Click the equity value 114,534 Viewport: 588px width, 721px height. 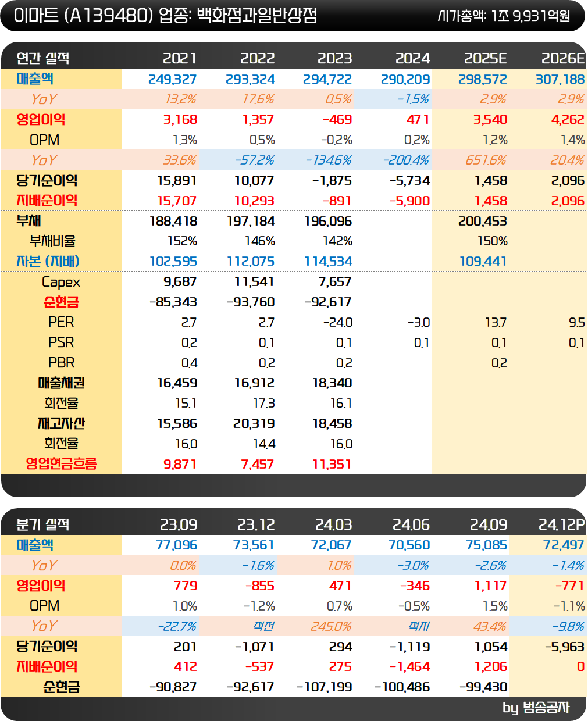coord(328,261)
